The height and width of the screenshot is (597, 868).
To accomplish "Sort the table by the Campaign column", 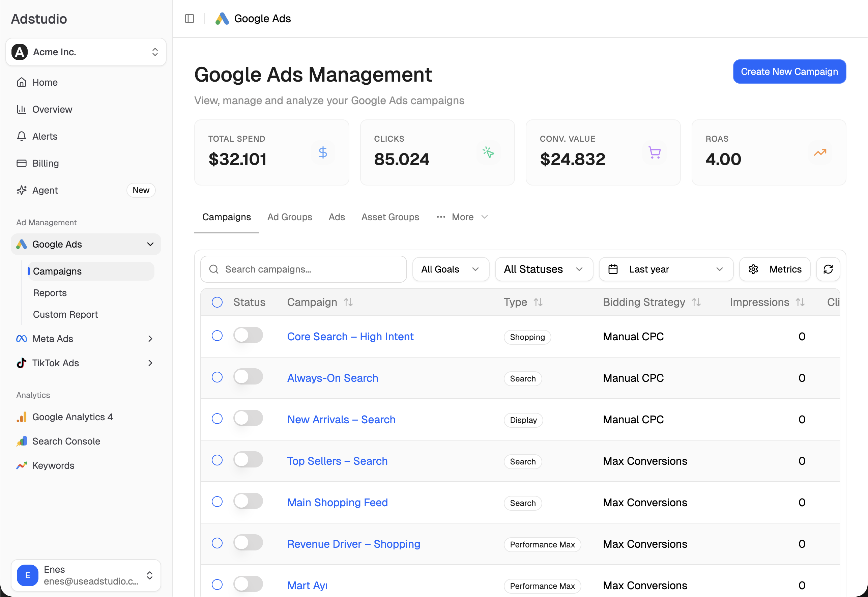I will [x=348, y=302].
